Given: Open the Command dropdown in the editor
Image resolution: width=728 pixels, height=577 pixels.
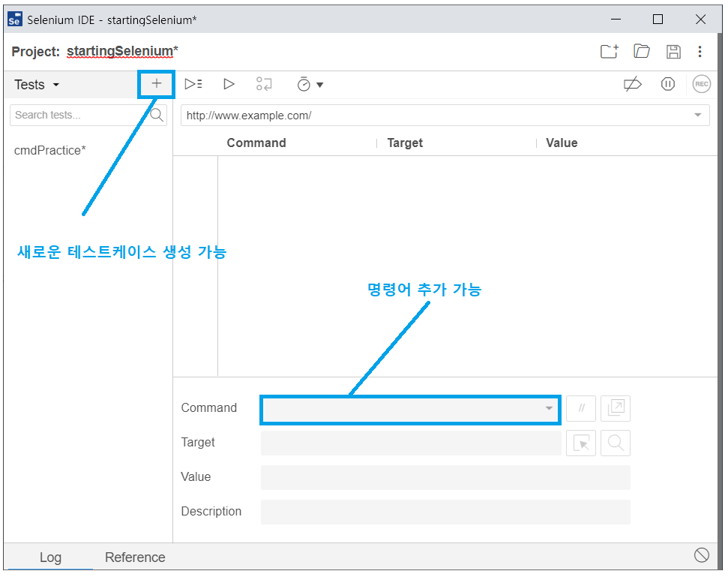Looking at the screenshot, I should click(x=410, y=408).
